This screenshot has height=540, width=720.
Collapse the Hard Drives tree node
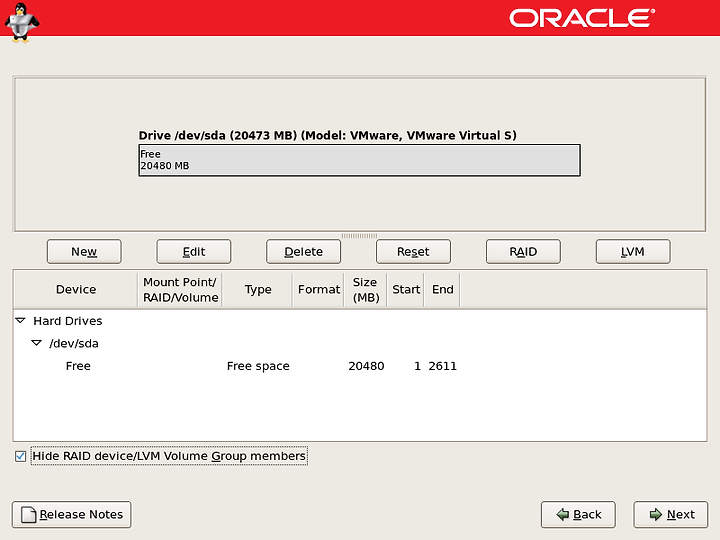pos(21,321)
